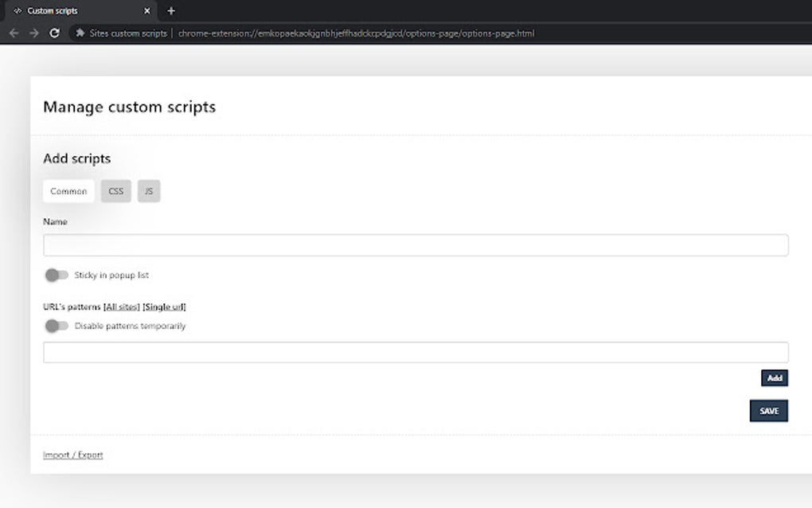The image size is (812, 508).
Task: Enable Sticky in popup list
Action: click(57, 274)
